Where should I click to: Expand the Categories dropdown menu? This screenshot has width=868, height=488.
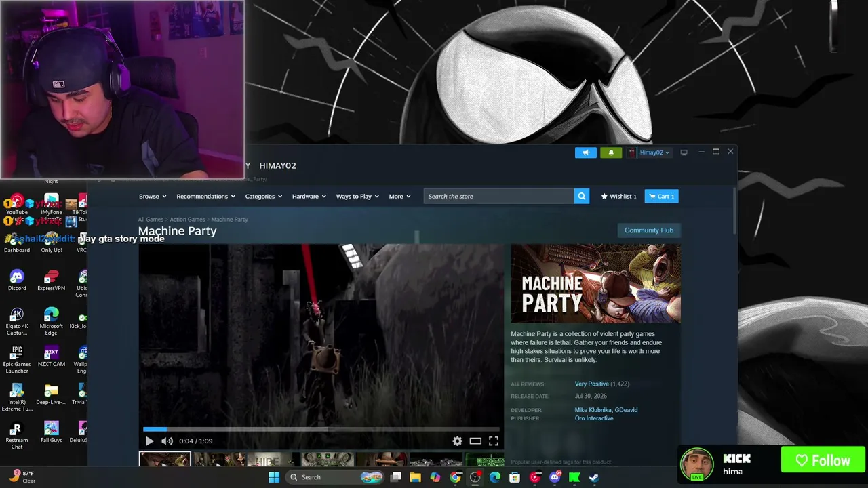pyautogui.click(x=264, y=197)
